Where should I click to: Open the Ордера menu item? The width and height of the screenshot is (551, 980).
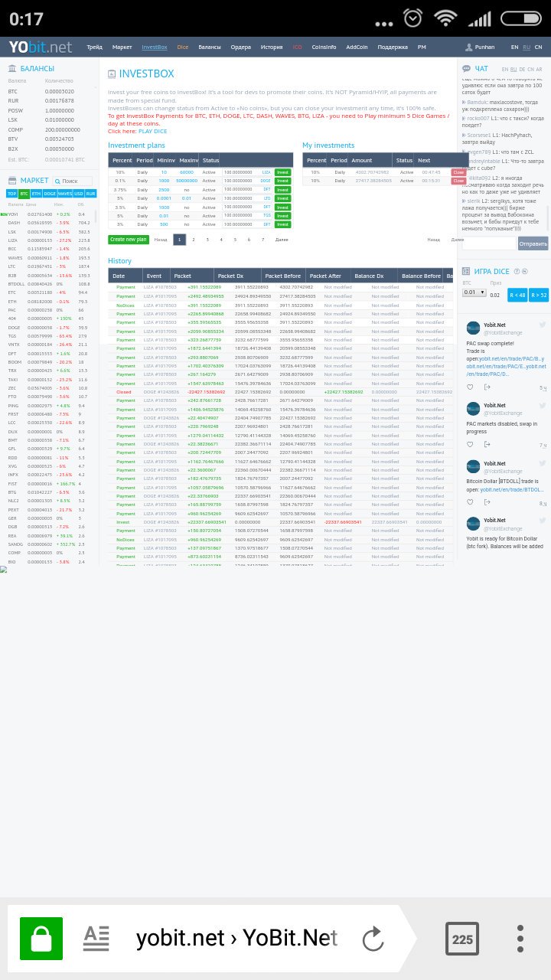click(240, 47)
